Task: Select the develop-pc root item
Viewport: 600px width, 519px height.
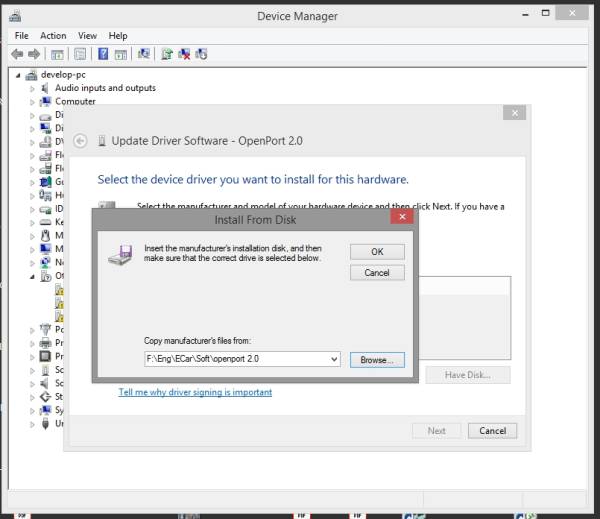Action: [x=63, y=75]
